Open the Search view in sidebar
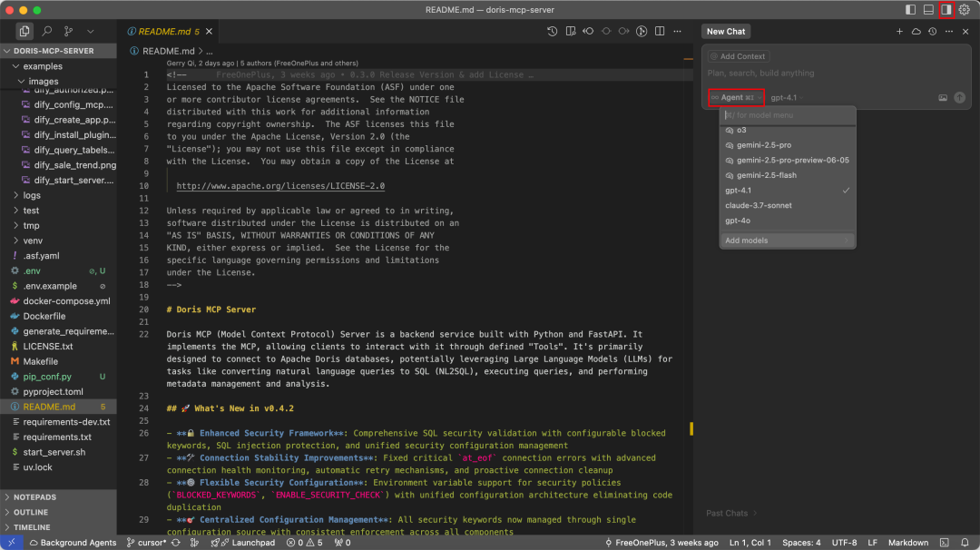 tap(47, 31)
